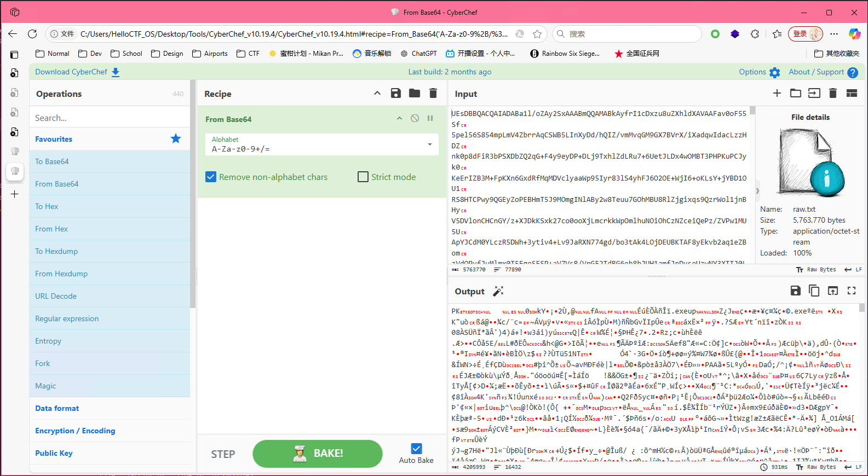Save the recipe with the disk icon

pos(396,93)
